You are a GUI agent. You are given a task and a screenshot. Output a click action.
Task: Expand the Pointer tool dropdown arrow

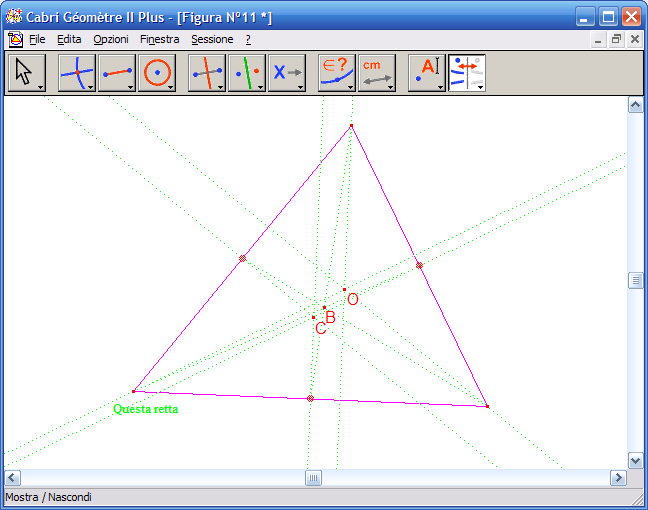tap(40, 87)
